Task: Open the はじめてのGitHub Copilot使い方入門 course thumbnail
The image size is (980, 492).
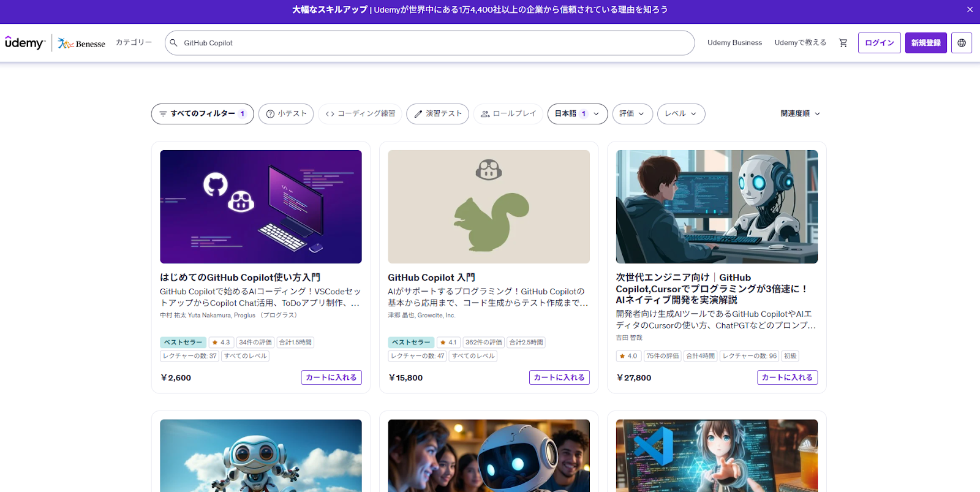Action: click(261, 206)
